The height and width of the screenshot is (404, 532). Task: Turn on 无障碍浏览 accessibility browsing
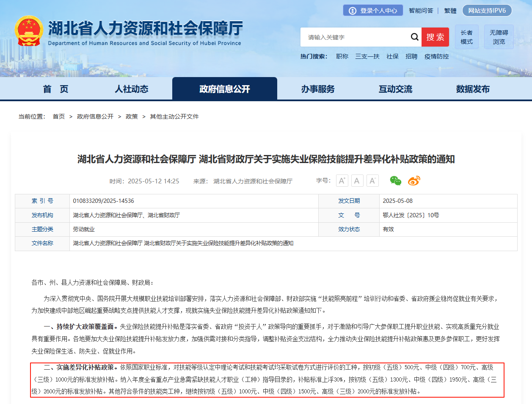point(499,37)
